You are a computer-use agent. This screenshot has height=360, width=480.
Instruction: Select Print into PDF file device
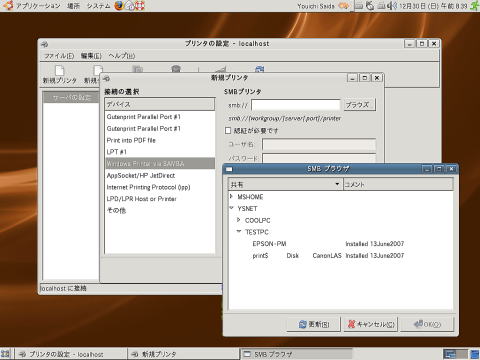click(x=160, y=140)
